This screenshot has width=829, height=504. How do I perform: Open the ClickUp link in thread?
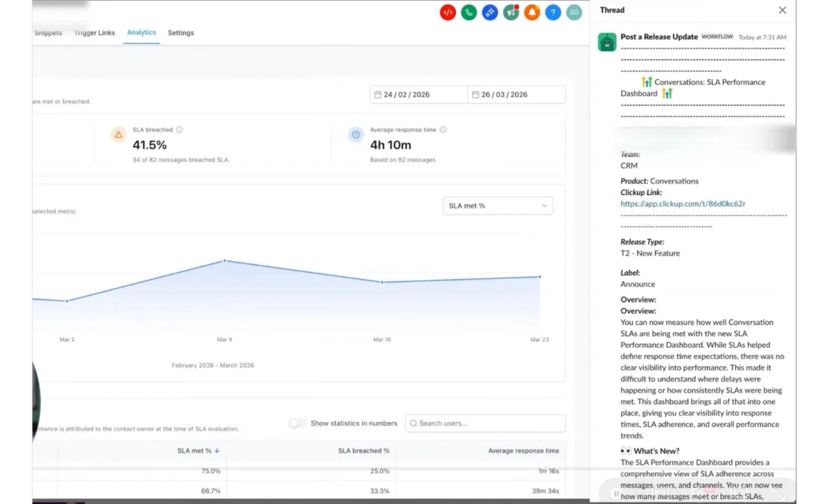[683, 204]
